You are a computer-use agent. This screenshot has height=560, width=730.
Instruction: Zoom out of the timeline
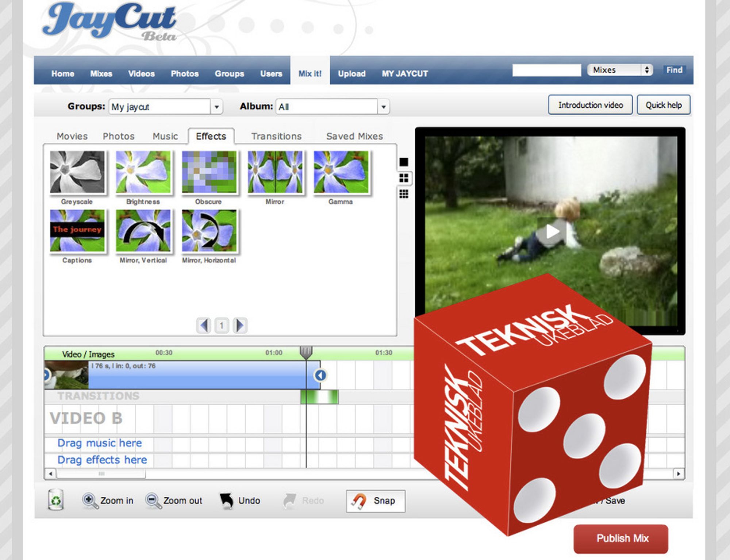pyautogui.click(x=174, y=500)
